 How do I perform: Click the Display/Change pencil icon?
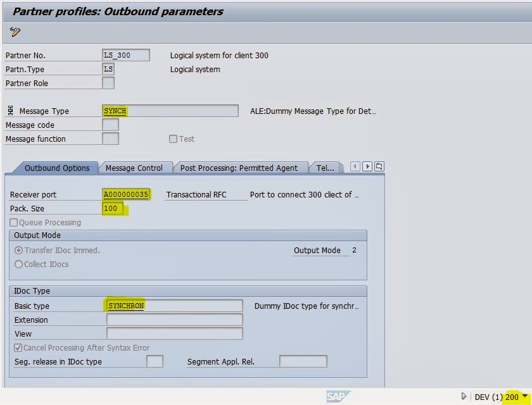15,32
